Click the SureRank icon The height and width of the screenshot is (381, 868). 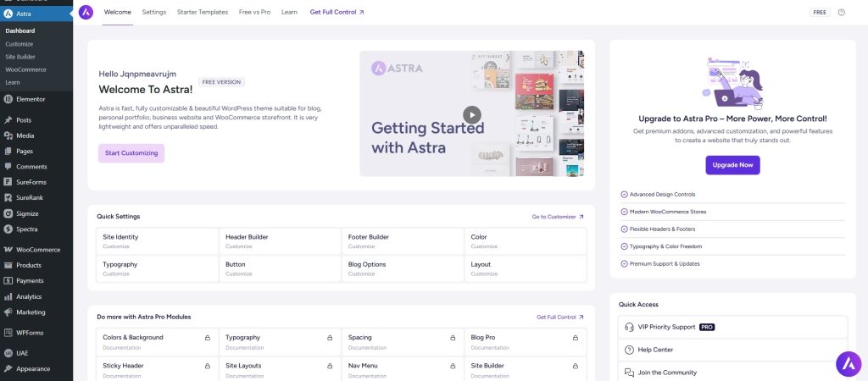[8, 197]
